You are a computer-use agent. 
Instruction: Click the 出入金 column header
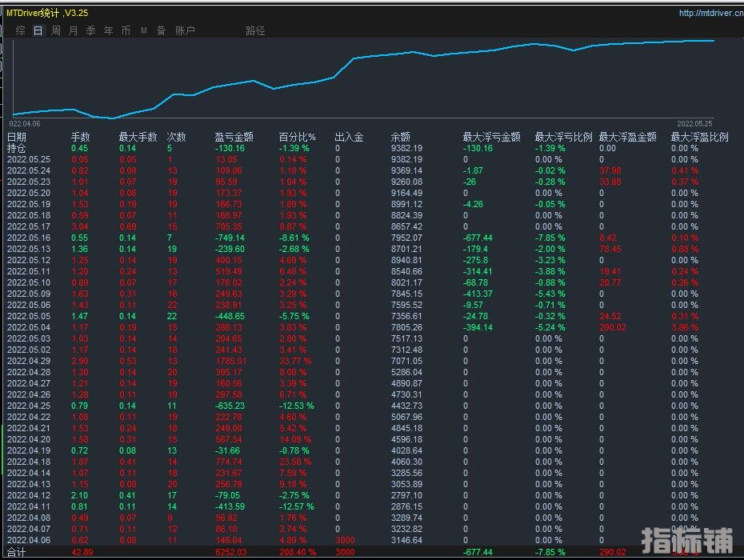click(x=350, y=137)
